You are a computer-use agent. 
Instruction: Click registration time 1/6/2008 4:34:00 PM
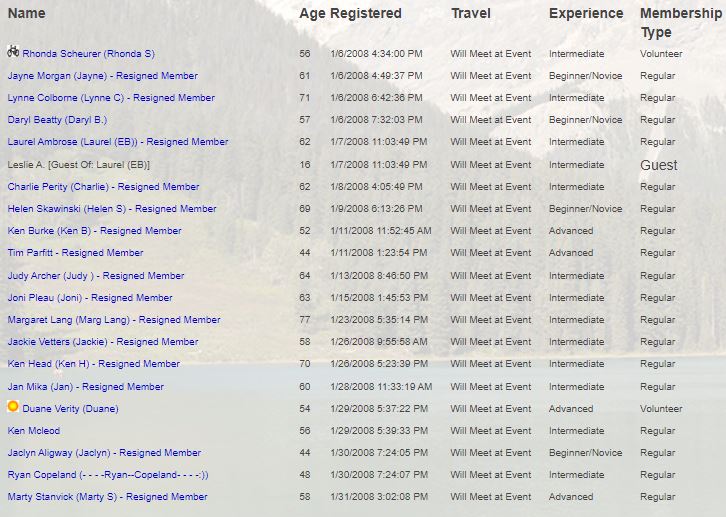click(x=376, y=54)
